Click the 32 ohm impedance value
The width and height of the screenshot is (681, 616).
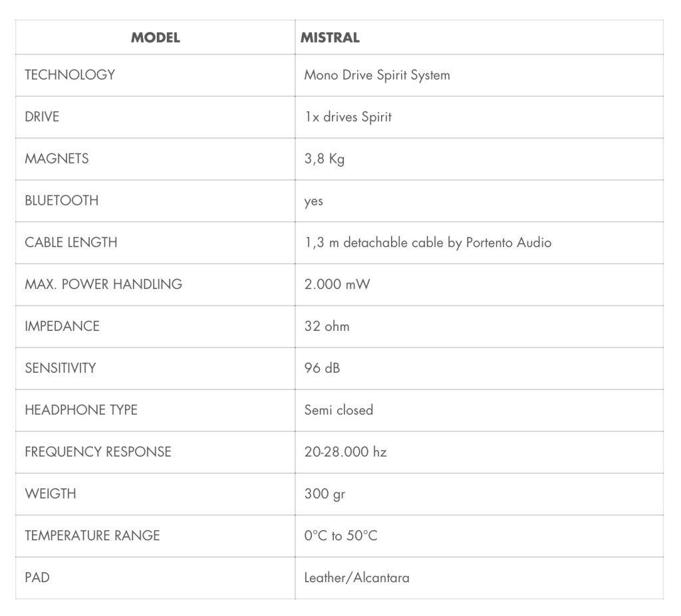[x=327, y=326]
